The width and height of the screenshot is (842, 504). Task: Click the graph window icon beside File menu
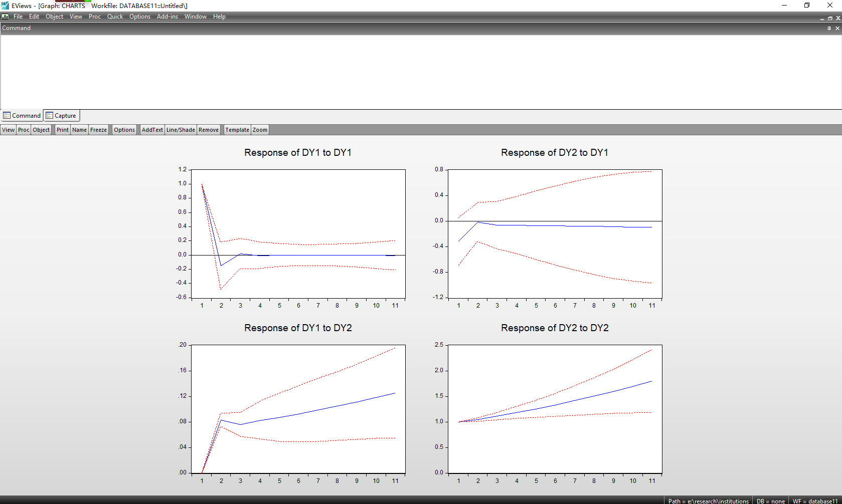(5, 17)
